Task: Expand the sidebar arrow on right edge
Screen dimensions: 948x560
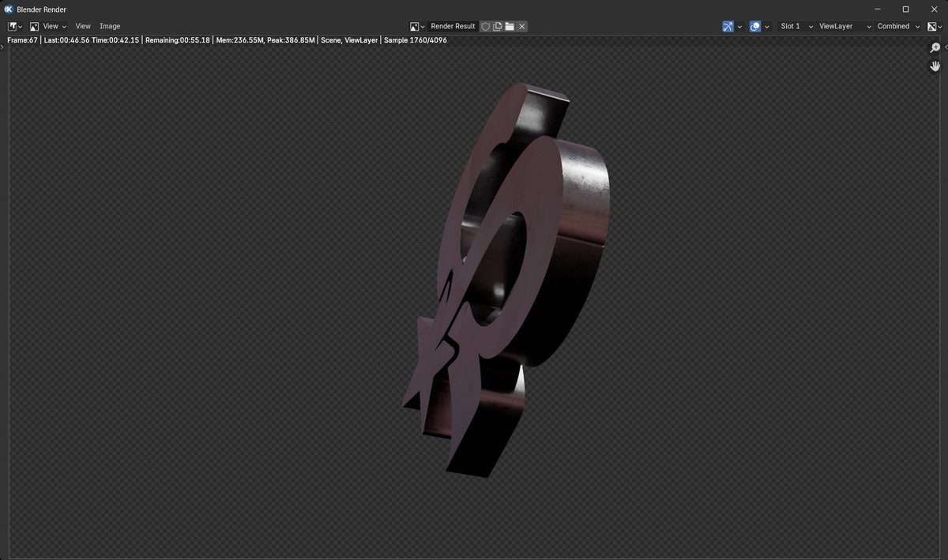Action: click(x=945, y=47)
